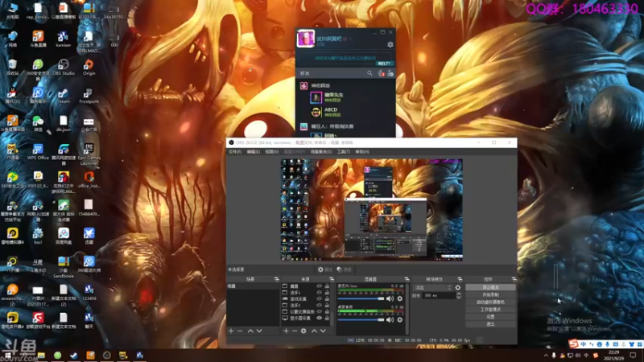
Task: Move scene up in OBS scenes list
Action: point(250,331)
